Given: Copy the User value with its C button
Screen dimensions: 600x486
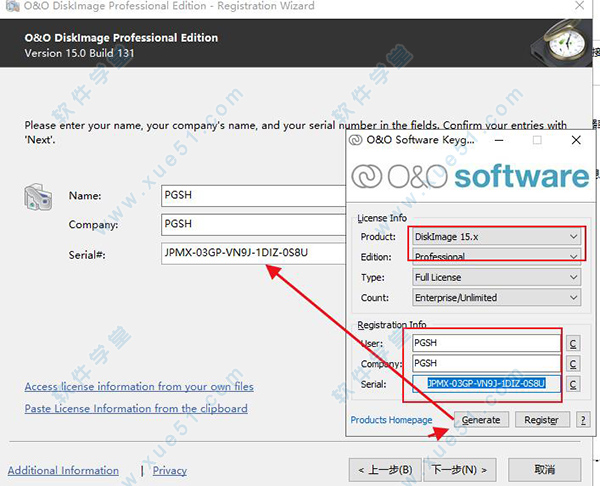Looking at the screenshot, I should pos(573,343).
